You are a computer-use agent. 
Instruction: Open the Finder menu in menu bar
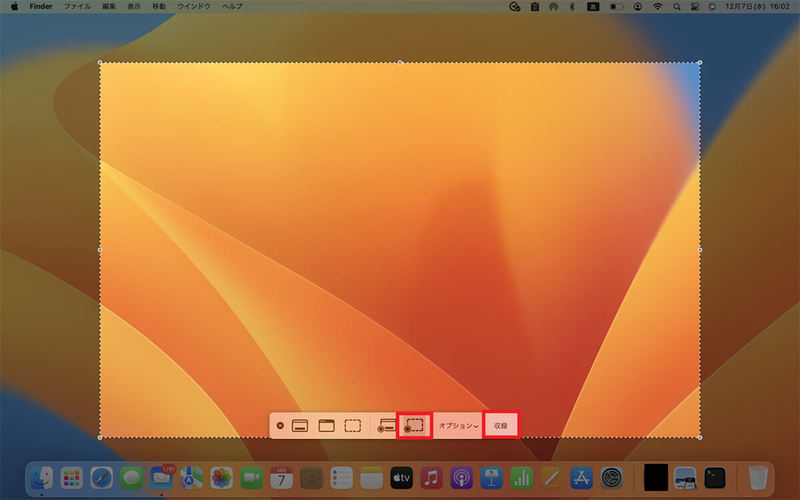point(41,7)
